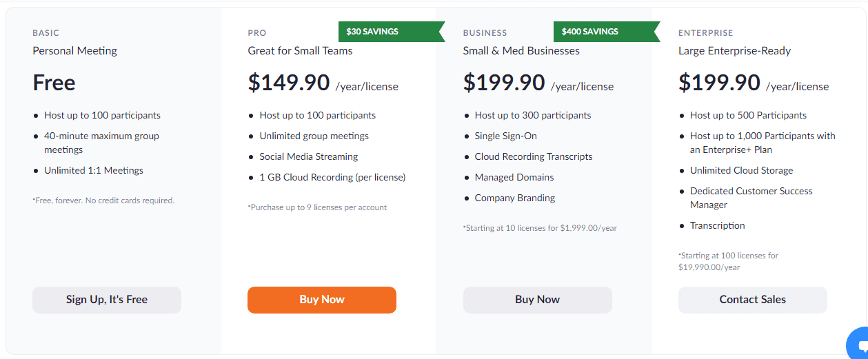The width and height of the screenshot is (868, 359).
Task: Select the BUSINESS plan heading
Action: point(485,33)
